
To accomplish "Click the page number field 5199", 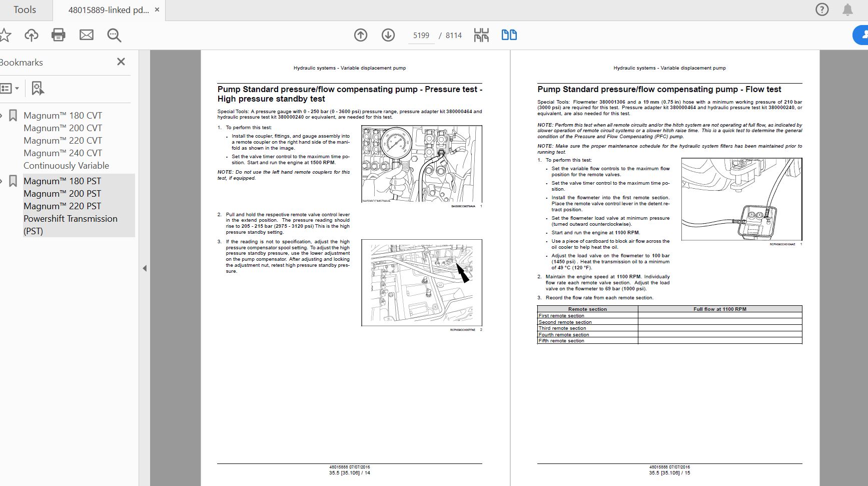I will [x=421, y=36].
